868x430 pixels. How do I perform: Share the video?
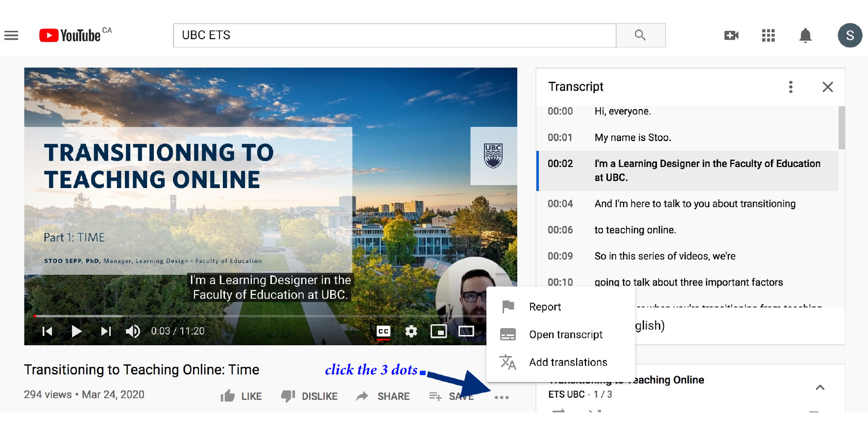383,396
